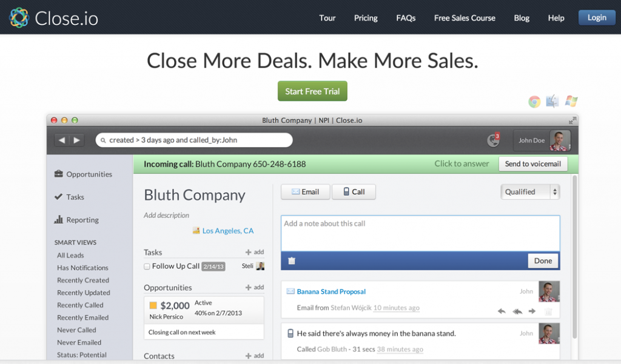Open the Help page

pos(556,18)
